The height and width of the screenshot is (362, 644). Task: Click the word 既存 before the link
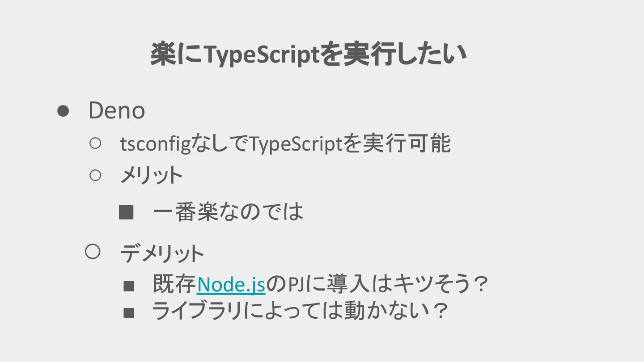click(174, 284)
